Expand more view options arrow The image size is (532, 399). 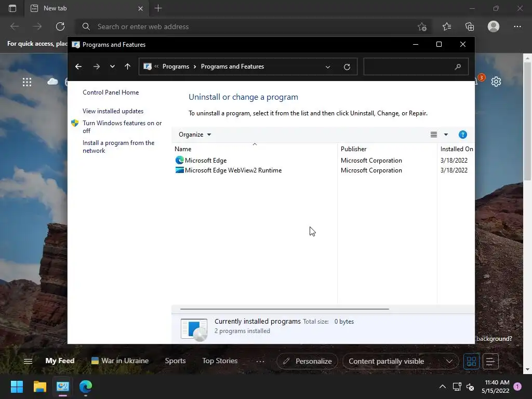[x=446, y=135]
